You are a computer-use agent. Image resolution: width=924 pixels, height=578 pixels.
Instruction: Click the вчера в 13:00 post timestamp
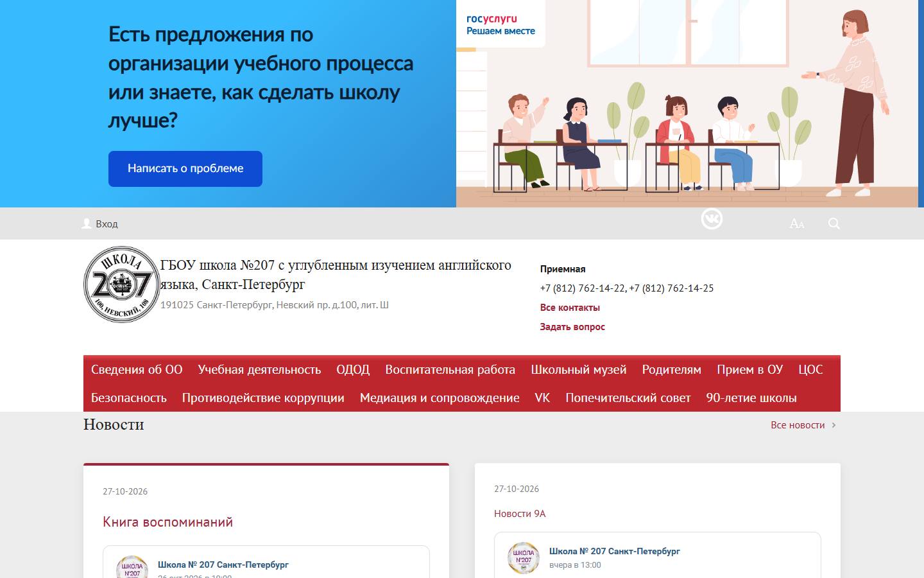point(575,565)
